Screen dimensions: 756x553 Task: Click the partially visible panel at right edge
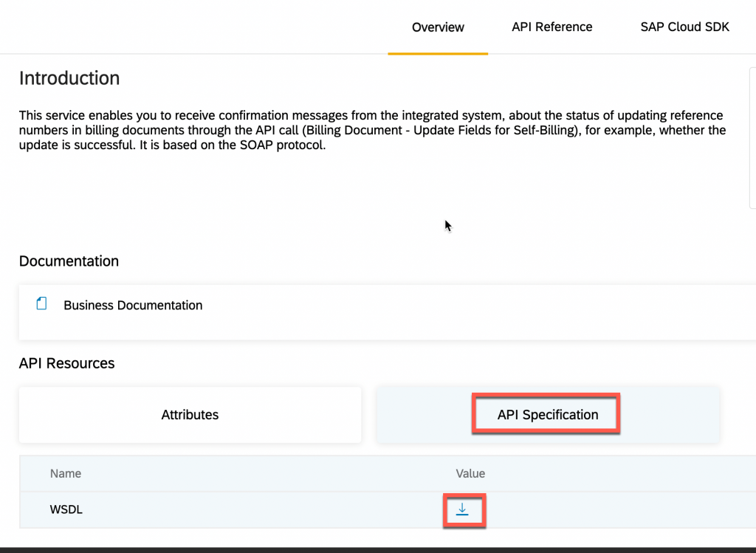click(752, 138)
